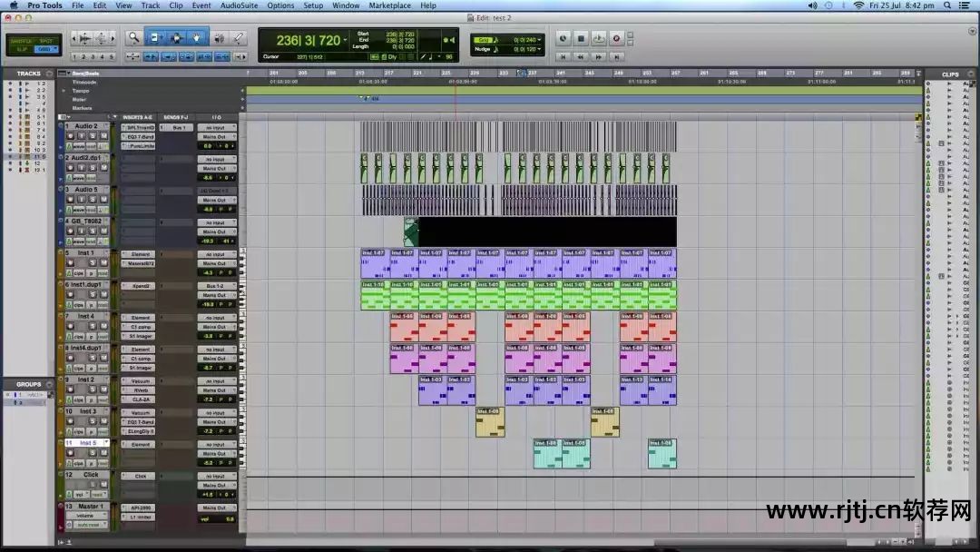The width and height of the screenshot is (980, 552).
Task: Mute the Audio 2 track
Action: tap(104, 136)
